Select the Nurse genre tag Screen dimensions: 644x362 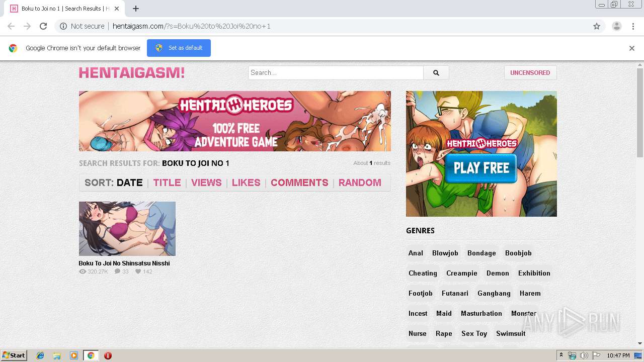418,333
